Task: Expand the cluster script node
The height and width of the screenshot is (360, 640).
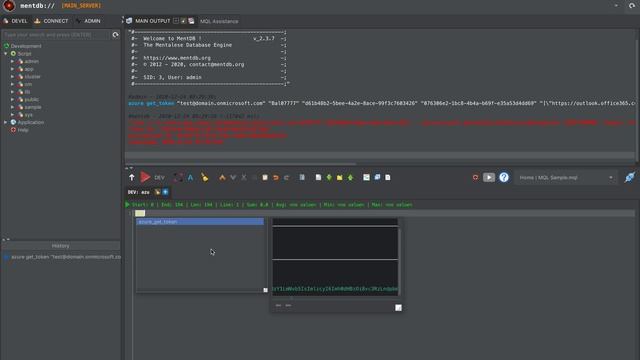Action: [12, 77]
